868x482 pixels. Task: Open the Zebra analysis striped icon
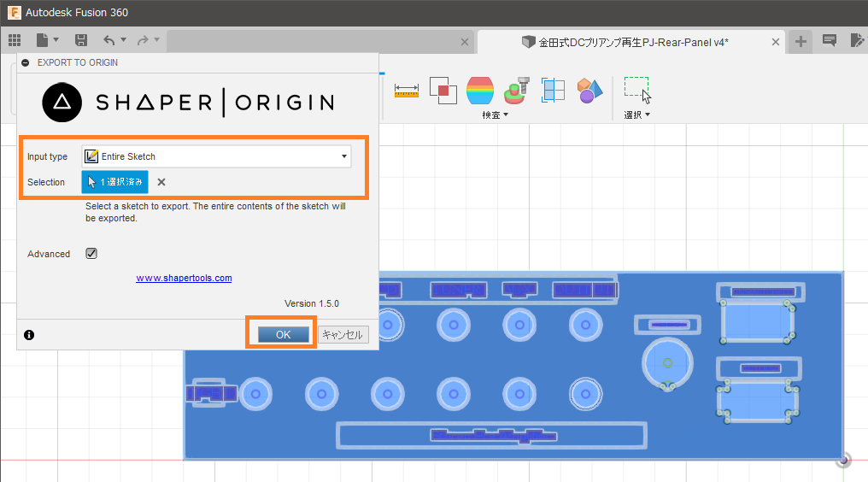pyautogui.click(x=480, y=91)
